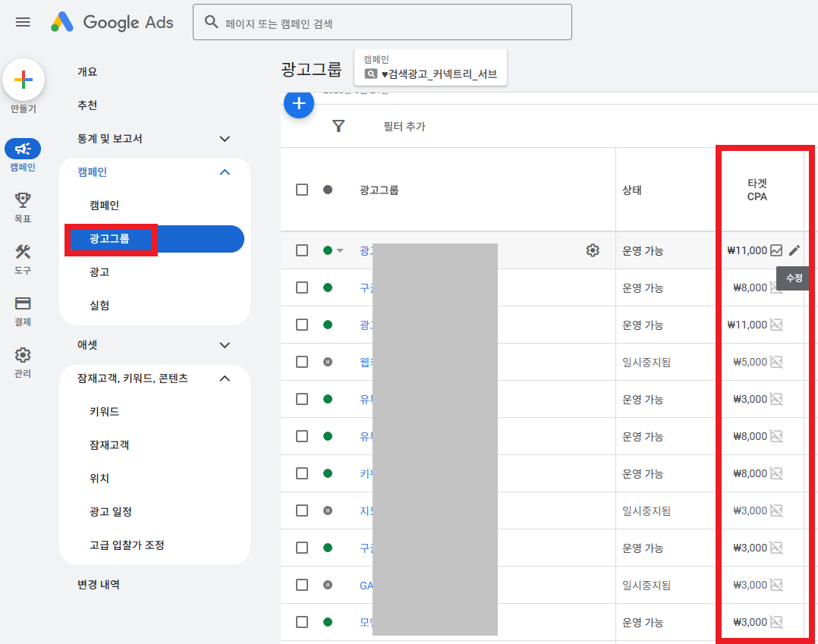
Task: Click the 만들기 plus button
Action: pyautogui.click(x=24, y=79)
